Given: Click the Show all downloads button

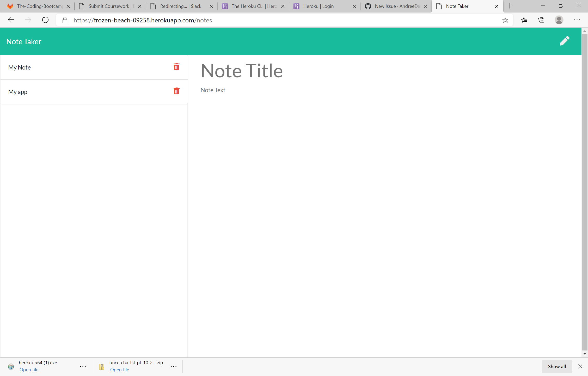Looking at the screenshot, I should click(x=557, y=366).
